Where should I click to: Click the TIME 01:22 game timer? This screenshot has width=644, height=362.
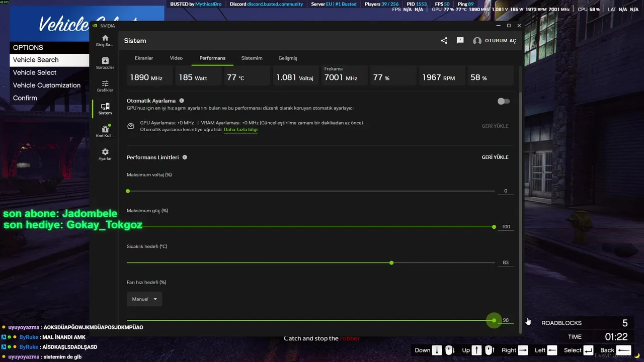(584, 337)
